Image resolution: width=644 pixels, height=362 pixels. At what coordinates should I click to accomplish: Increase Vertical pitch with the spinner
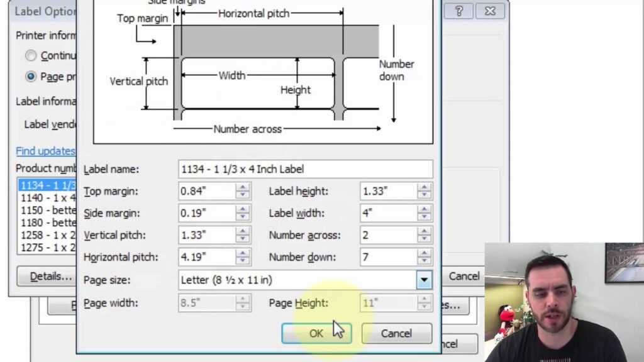pos(243,232)
